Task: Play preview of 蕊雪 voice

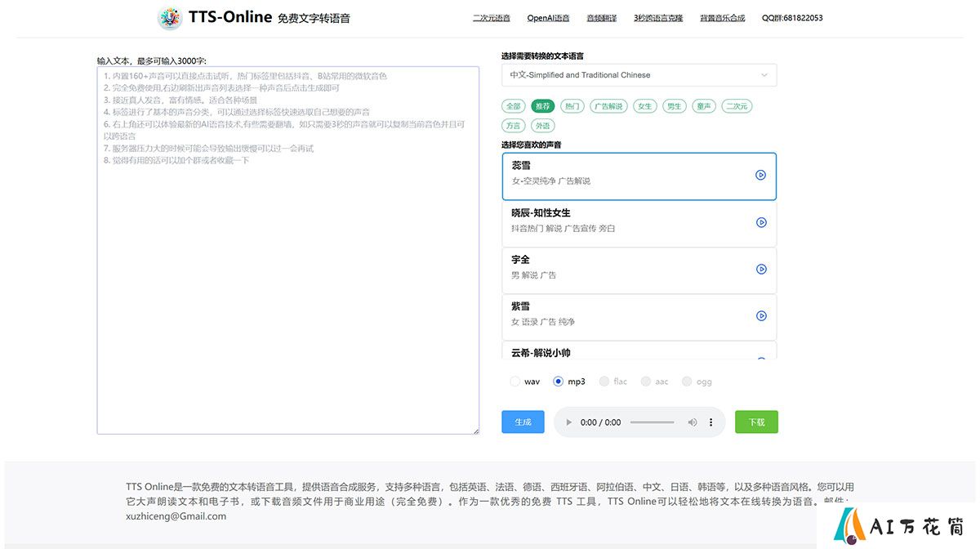Action: coord(760,175)
